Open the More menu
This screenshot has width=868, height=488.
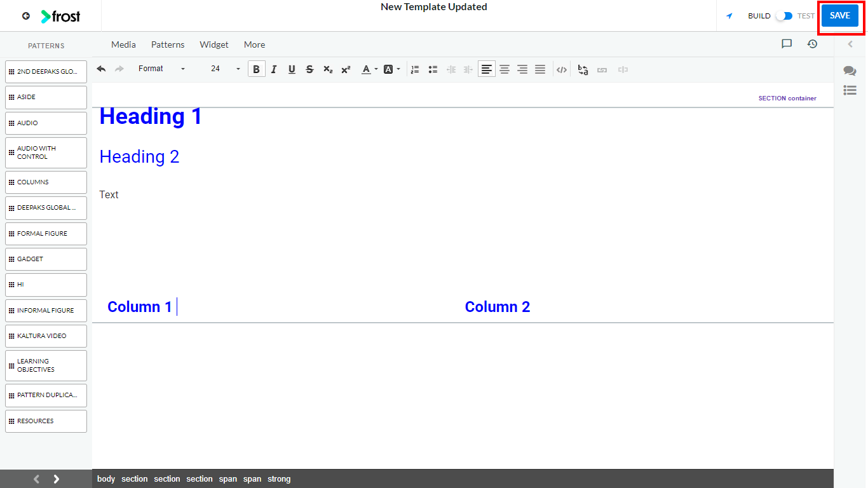click(254, 44)
